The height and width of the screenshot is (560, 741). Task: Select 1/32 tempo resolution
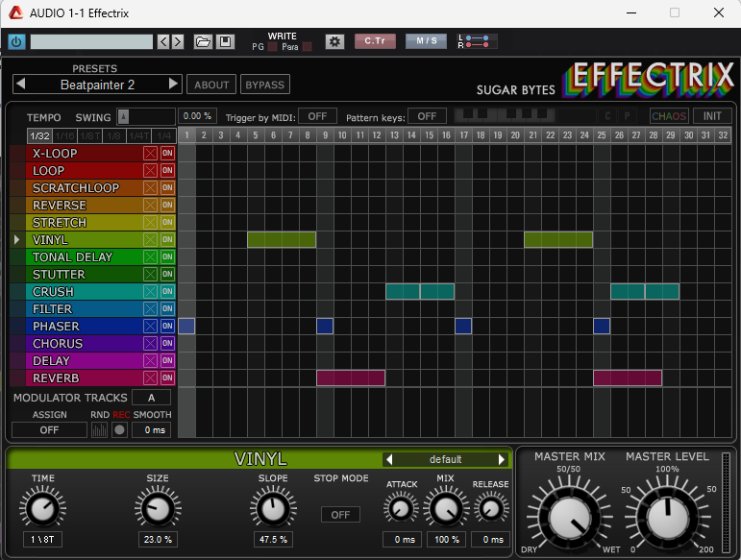(x=39, y=136)
